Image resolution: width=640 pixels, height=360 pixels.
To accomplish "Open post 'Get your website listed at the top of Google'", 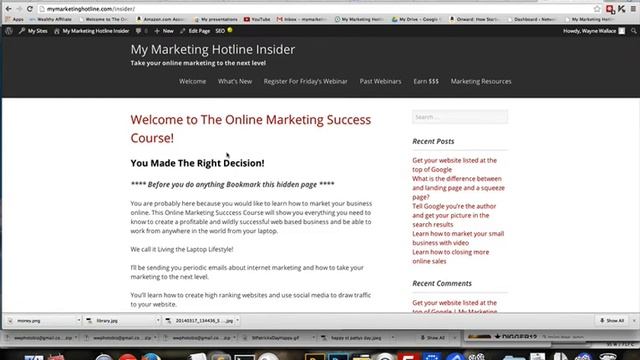I will [454, 164].
